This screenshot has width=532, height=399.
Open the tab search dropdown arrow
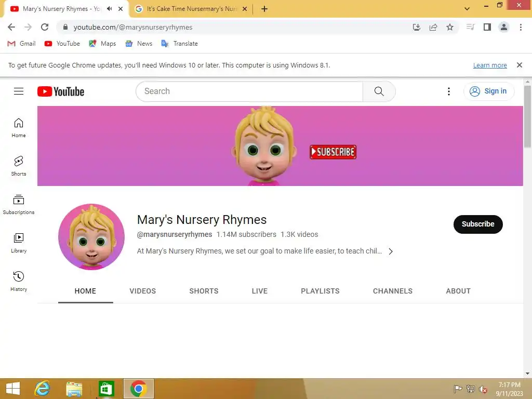tap(467, 9)
